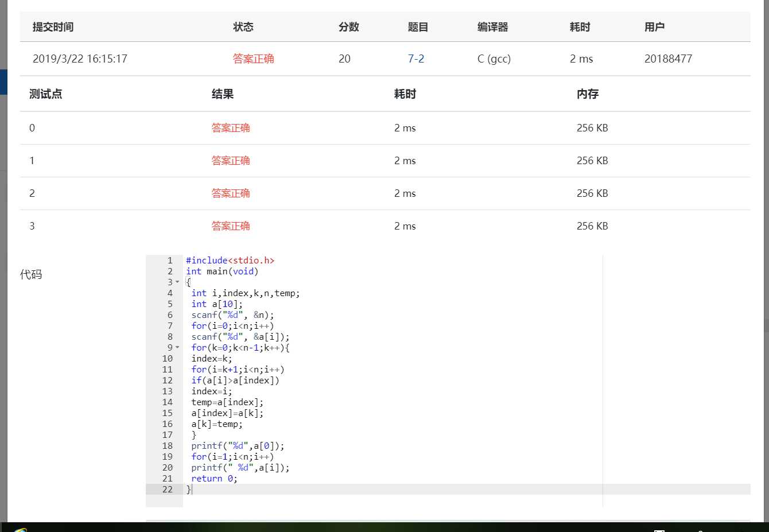Click the if(a[i]>a[index]) line

235,380
